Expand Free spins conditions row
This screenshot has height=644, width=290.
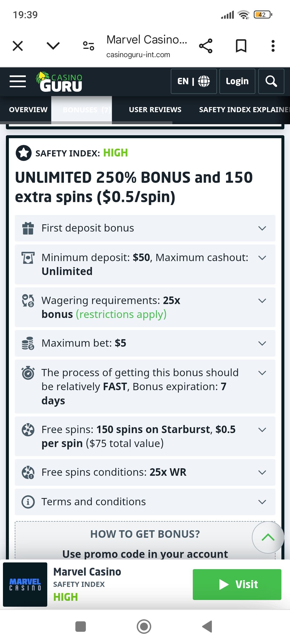tap(145, 472)
